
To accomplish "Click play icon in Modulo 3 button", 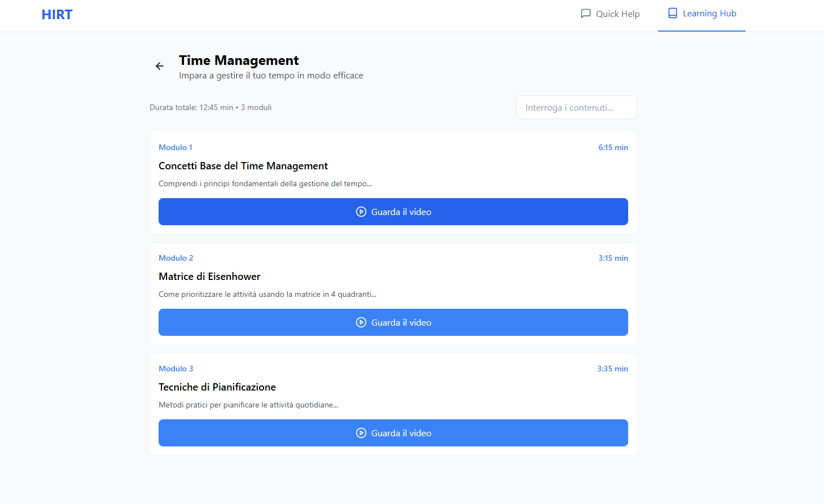I will [361, 433].
